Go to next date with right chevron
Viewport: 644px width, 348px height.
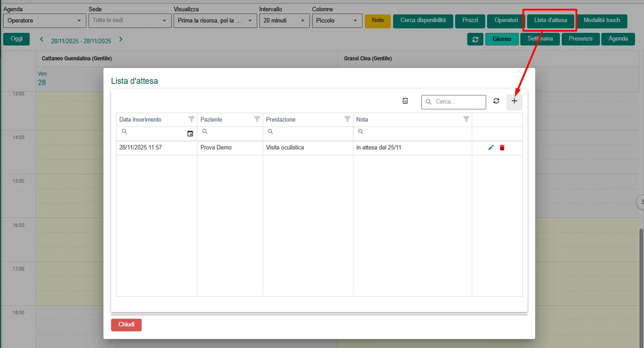pyautogui.click(x=121, y=40)
